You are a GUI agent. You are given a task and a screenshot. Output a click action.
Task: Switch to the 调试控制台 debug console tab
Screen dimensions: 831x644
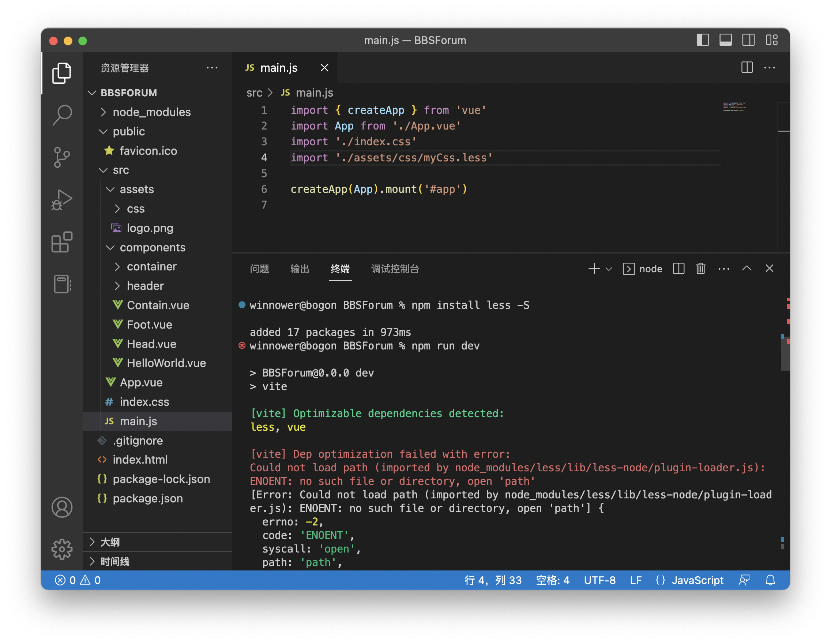tap(395, 269)
